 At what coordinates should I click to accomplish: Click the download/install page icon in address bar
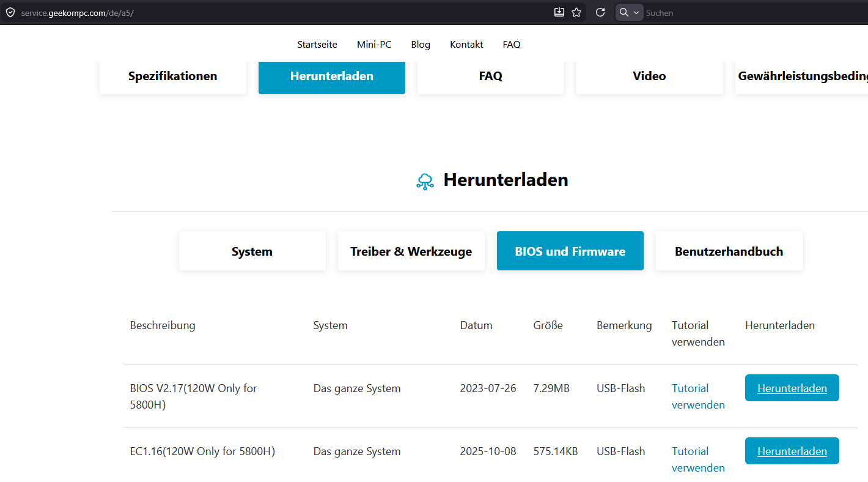(x=559, y=12)
